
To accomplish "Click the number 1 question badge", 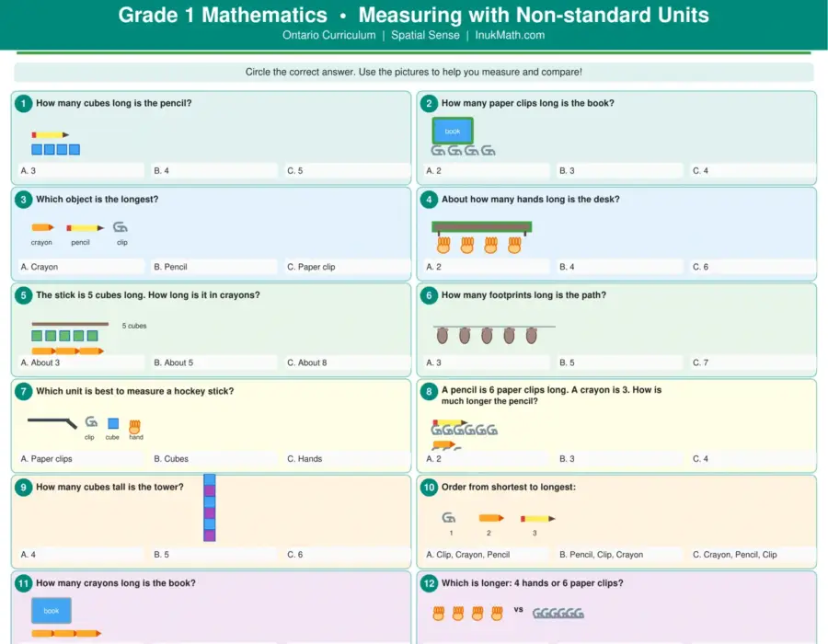I will [x=23, y=103].
